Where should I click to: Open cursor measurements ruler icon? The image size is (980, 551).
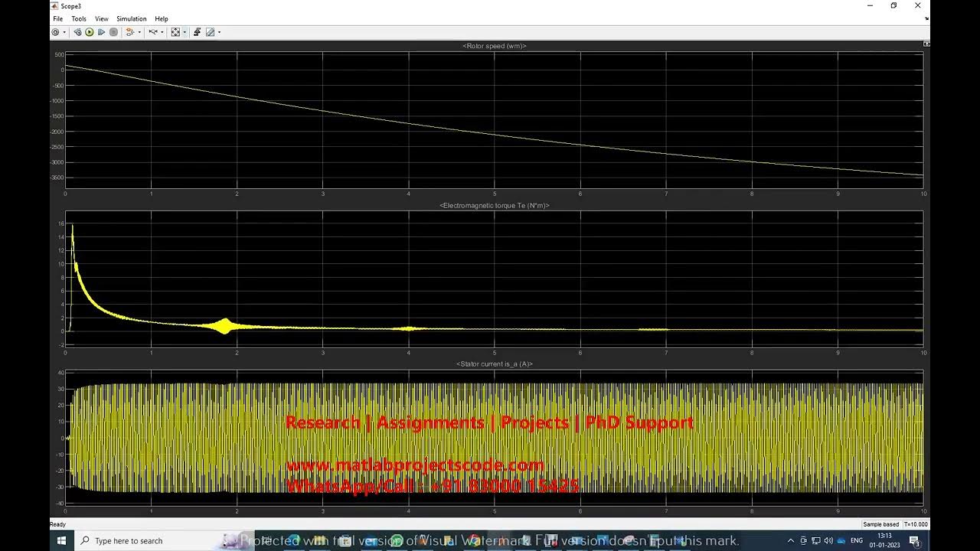211,32
